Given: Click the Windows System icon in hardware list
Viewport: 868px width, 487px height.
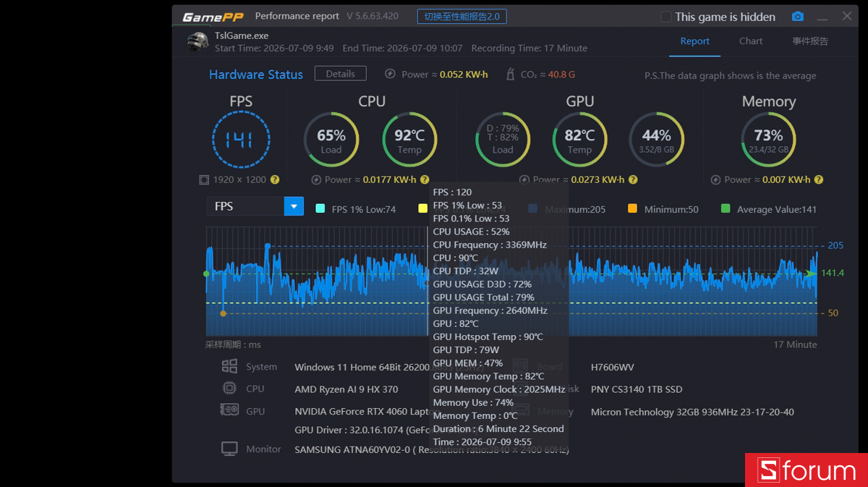Looking at the screenshot, I should 229,366.
